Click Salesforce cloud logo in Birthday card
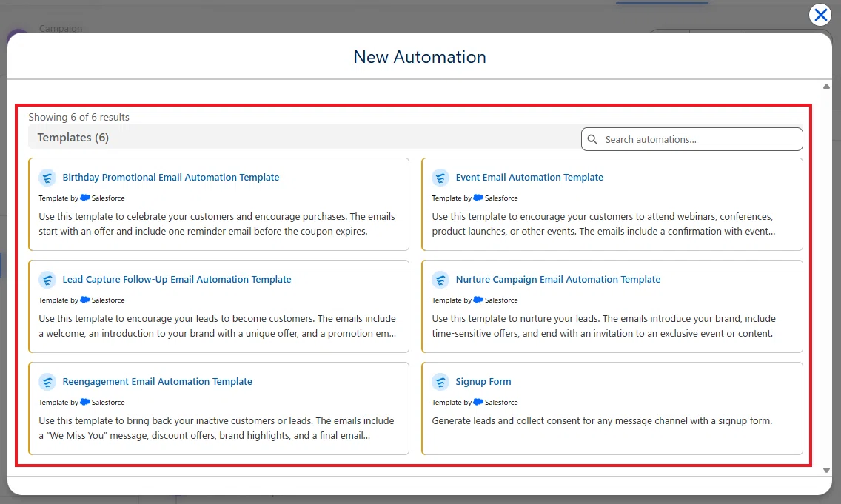Image resolution: width=841 pixels, height=504 pixels. tap(84, 198)
